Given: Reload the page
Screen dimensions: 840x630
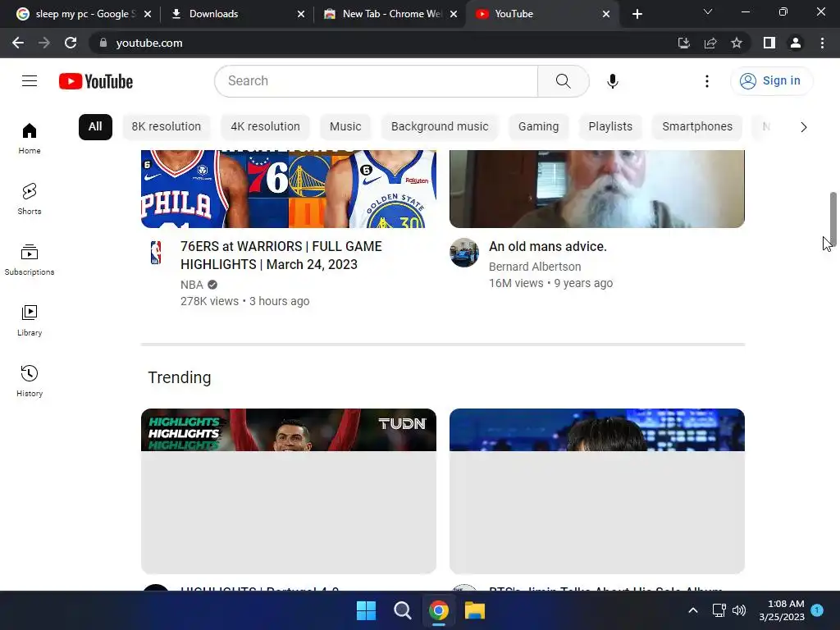Looking at the screenshot, I should 71,43.
